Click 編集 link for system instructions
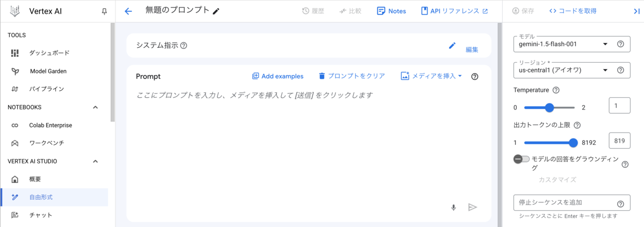Viewport: 644px width, 227px height. click(472, 49)
